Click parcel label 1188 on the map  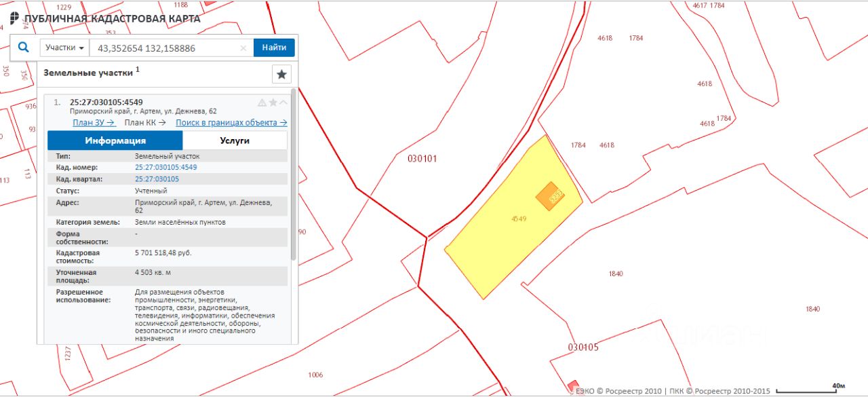180,5
